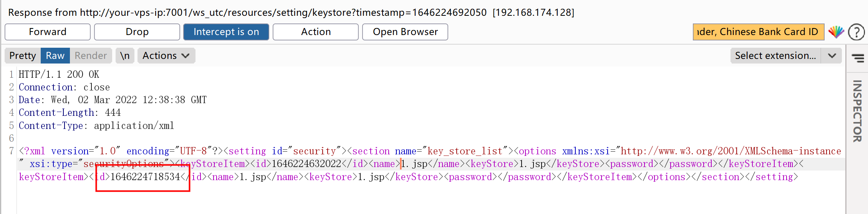Click the HTTP/1.1 200 OK status line
Viewport: 868px width, 214px height.
pos(59,74)
